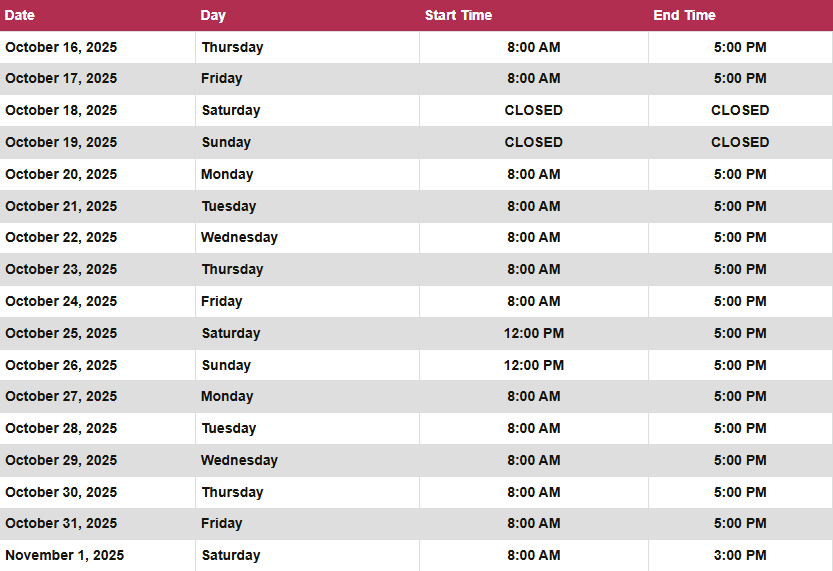Select 12:00 PM start time for October 26

[533, 365]
